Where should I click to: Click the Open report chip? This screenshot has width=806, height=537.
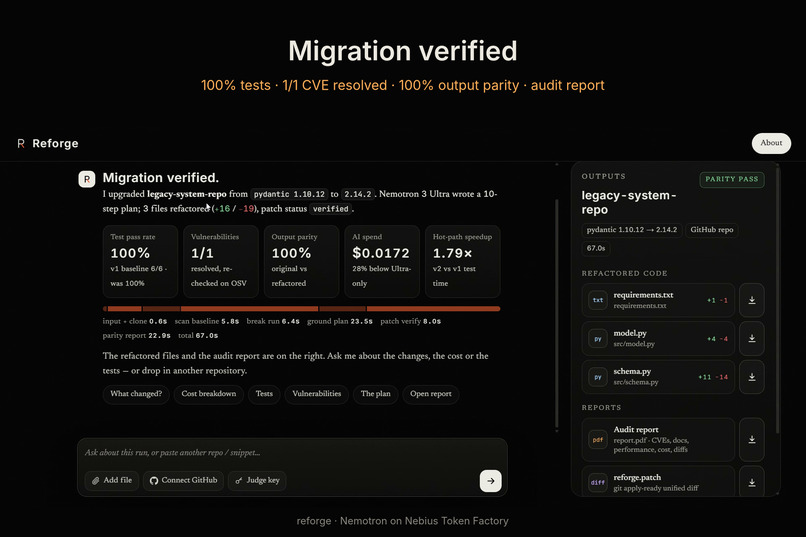(x=431, y=394)
